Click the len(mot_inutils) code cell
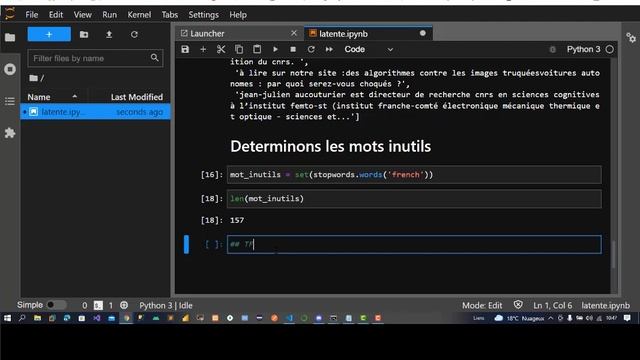The image size is (640, 360). point(414,199)
